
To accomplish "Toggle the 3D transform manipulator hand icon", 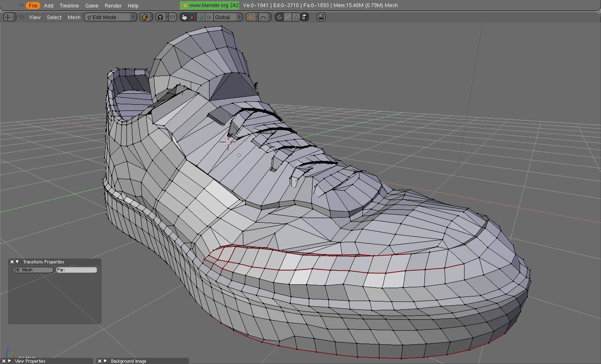I will click(x=184, y=17).
